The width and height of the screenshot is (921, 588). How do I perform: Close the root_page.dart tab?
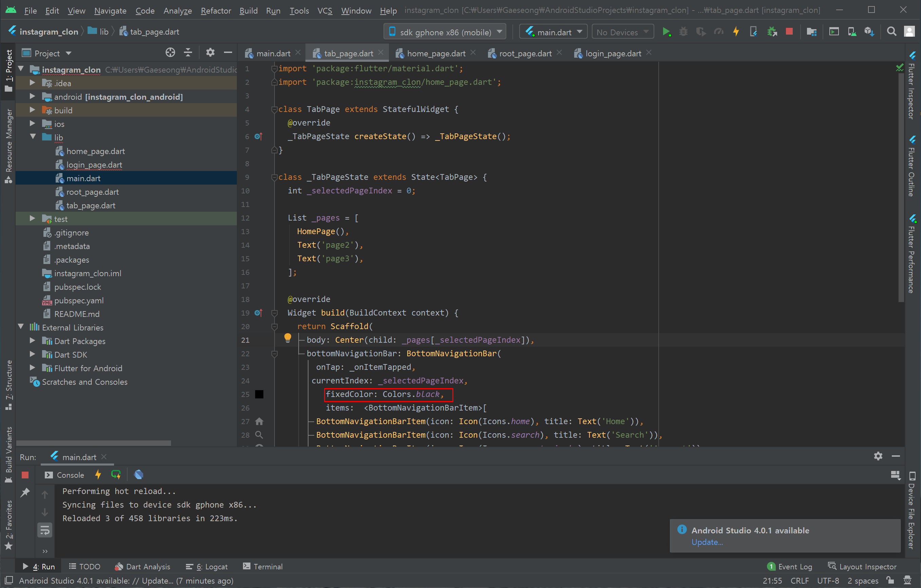pyautogui.click(x=559, y=53)
